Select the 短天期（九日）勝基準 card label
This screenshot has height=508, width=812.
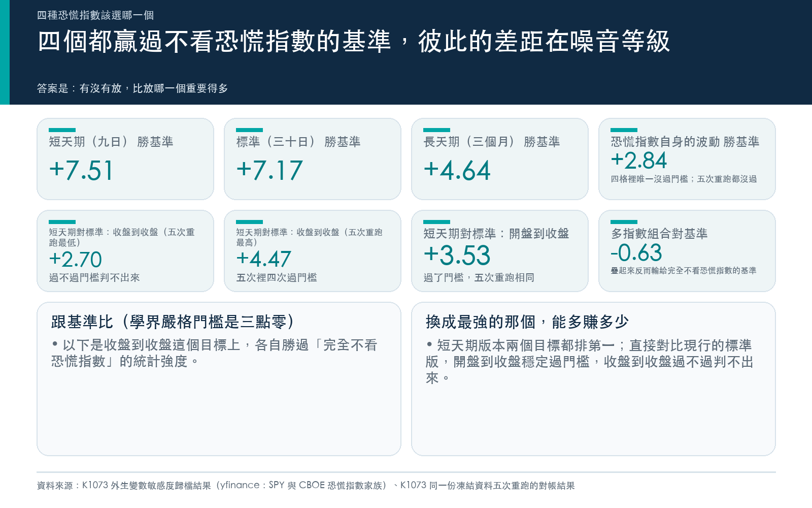coord(111,142)
